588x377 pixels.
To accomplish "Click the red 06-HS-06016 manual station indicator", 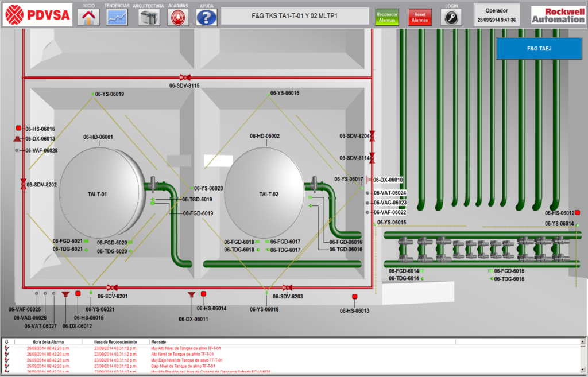I will pyautogui.click(x=18, y=129).
